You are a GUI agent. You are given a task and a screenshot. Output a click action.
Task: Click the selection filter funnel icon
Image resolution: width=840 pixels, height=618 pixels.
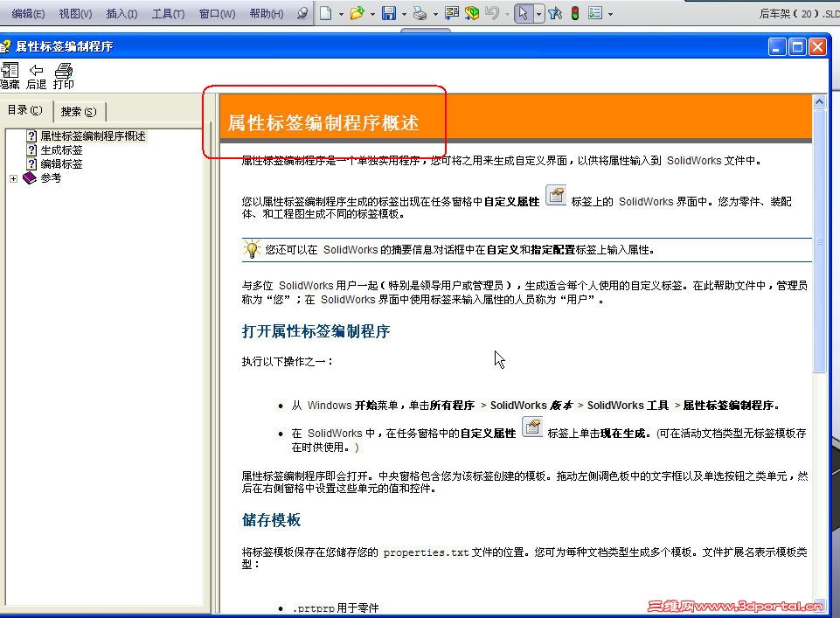point(556,13)
